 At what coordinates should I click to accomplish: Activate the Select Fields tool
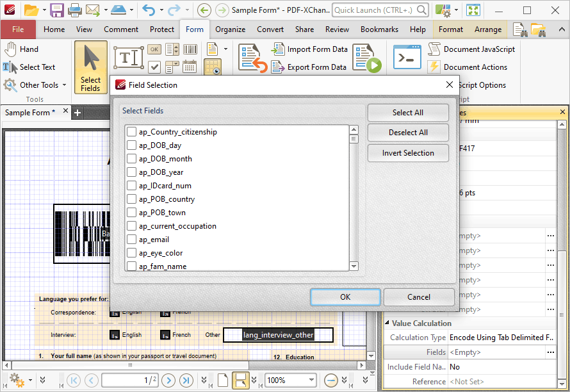[x=90, y=68]
